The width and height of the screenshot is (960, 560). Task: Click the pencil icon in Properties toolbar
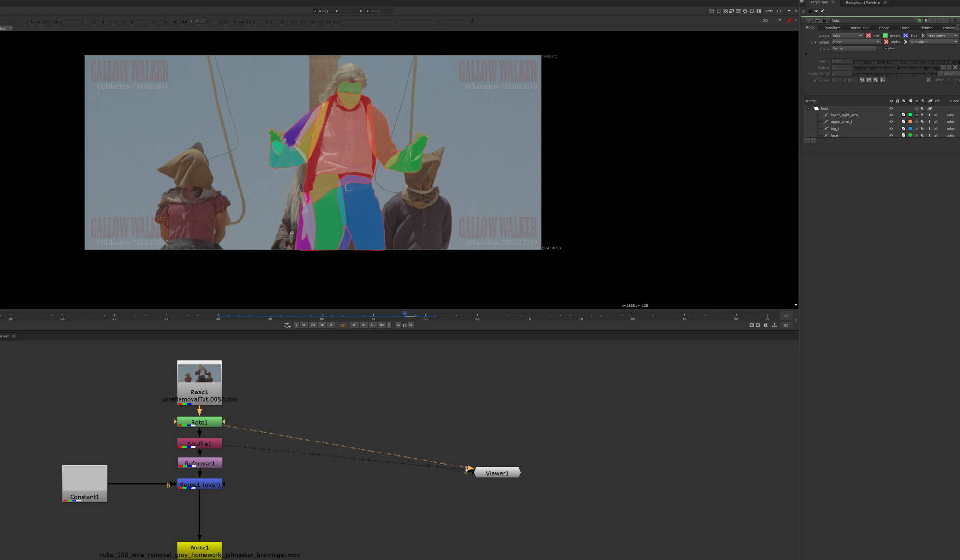[822, 11]
